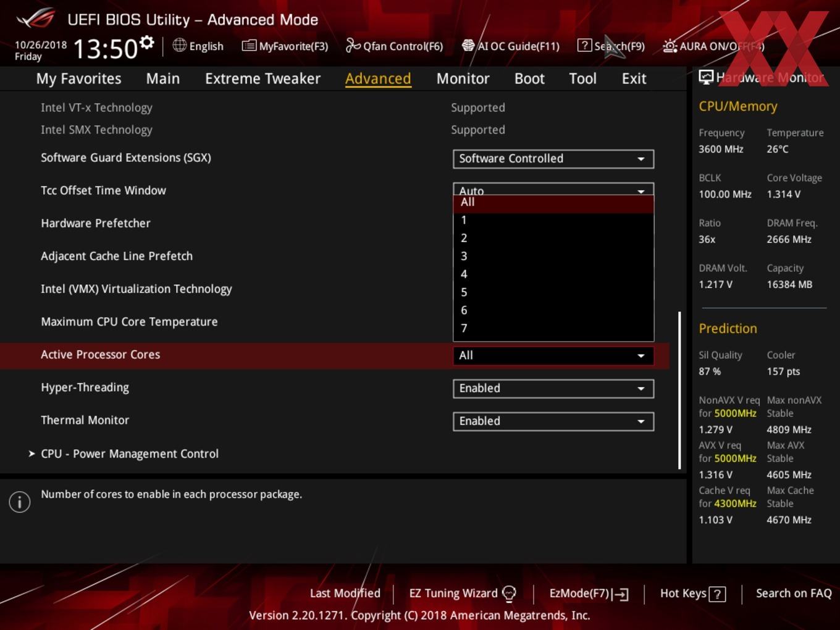Click the Search question mark icon
Screen dimensions: 840x630
tap(584, 45)
